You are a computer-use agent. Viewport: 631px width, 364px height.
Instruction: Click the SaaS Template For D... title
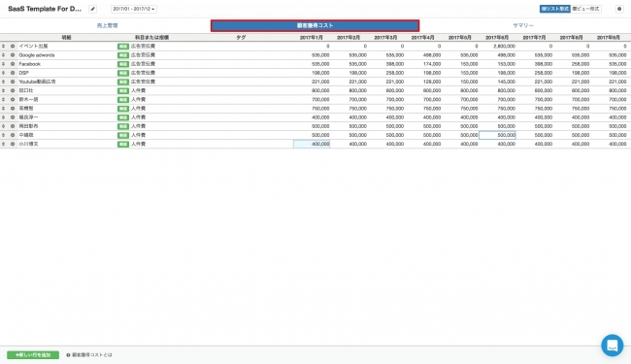[x=45, y=9]
